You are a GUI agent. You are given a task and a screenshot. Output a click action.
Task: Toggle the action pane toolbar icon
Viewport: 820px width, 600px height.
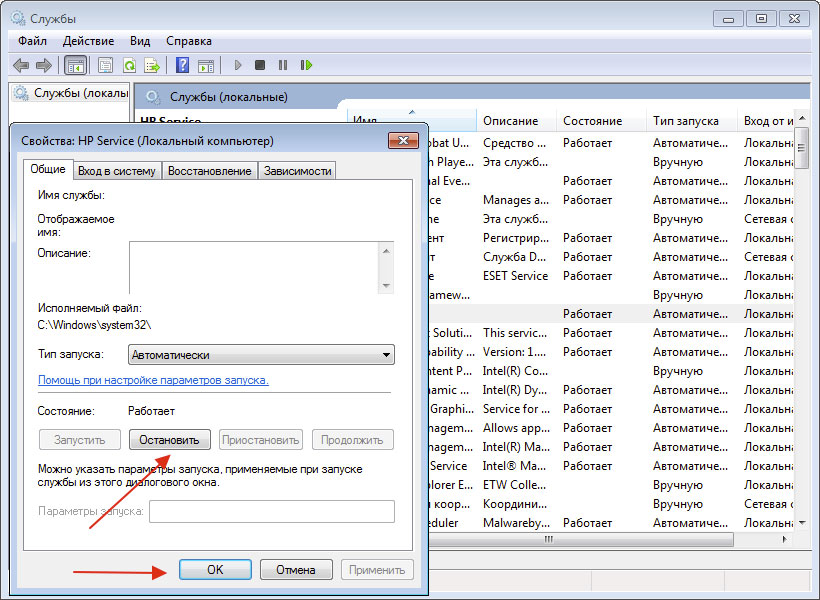pos(206,66)
